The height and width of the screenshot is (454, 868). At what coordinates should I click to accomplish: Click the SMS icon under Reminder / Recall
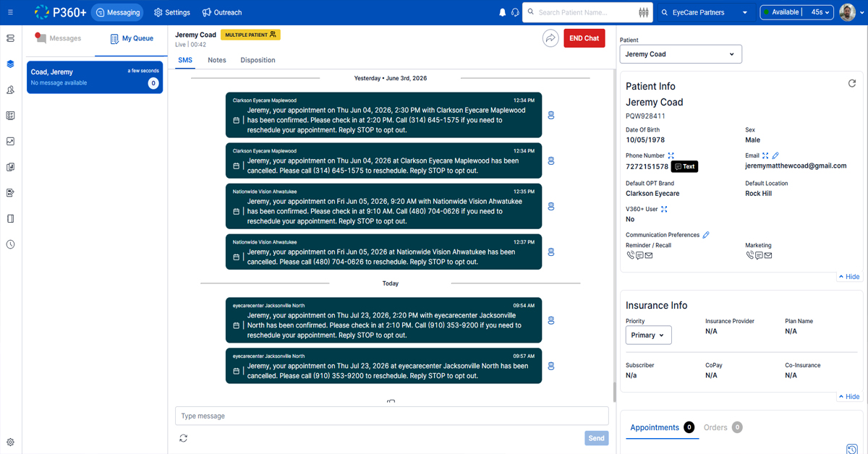[x=639, y=255]
